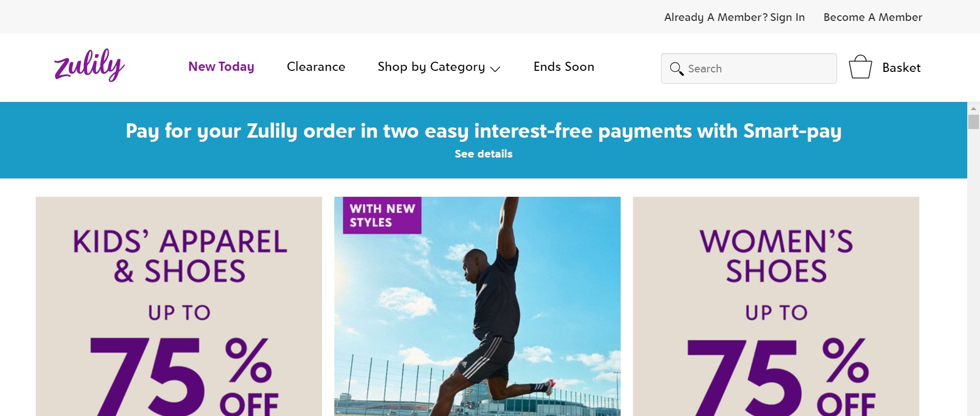Click See details under the Smart-pay banner
Screen dimensions: 980x416
click(x=483, y=154)
